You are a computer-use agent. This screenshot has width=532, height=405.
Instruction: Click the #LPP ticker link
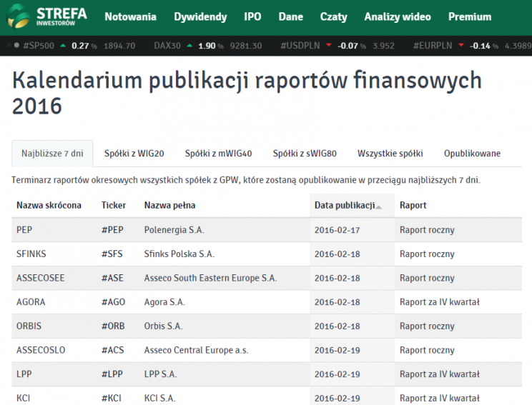tap(112, 374)
